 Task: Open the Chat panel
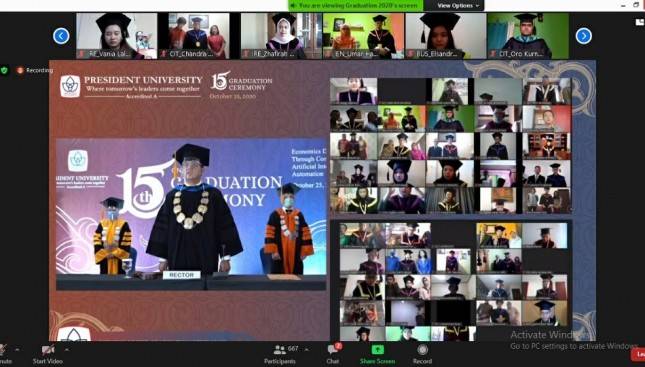click(333, 354)
